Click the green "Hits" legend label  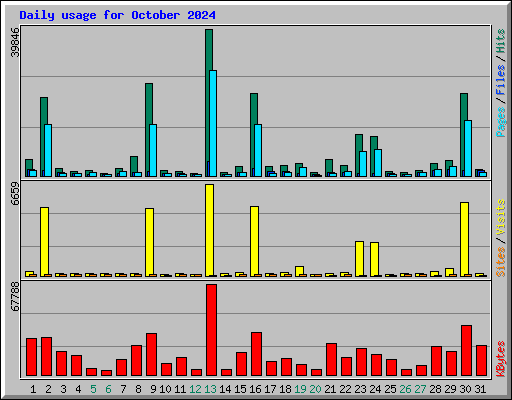[501, 41]
